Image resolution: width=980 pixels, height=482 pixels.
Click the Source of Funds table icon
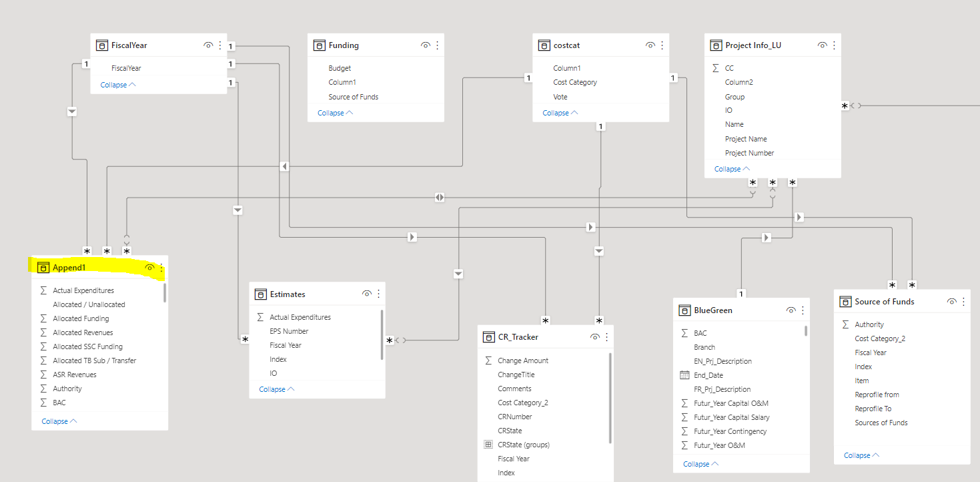tap(846, 302)
